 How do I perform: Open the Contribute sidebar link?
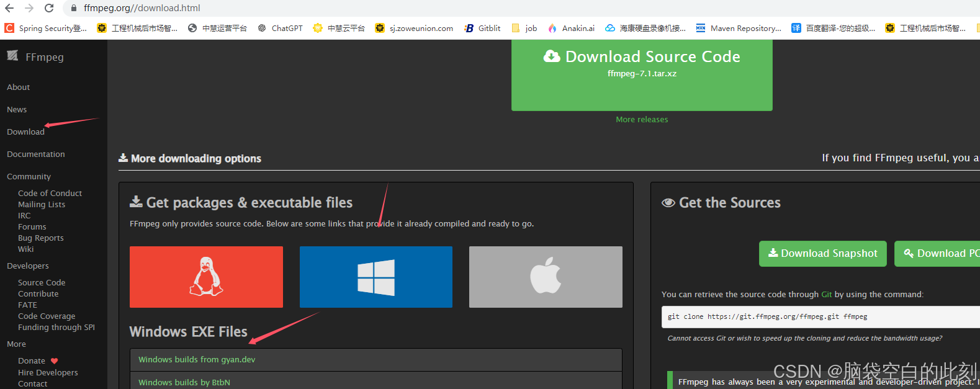[38, 294]
